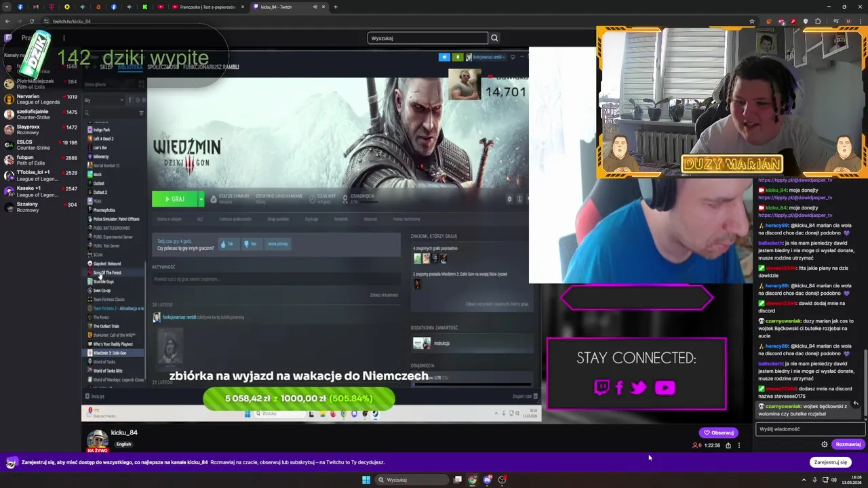Switch to the pinned YouTube tab
Screen dimensions: 868x488
161,7
